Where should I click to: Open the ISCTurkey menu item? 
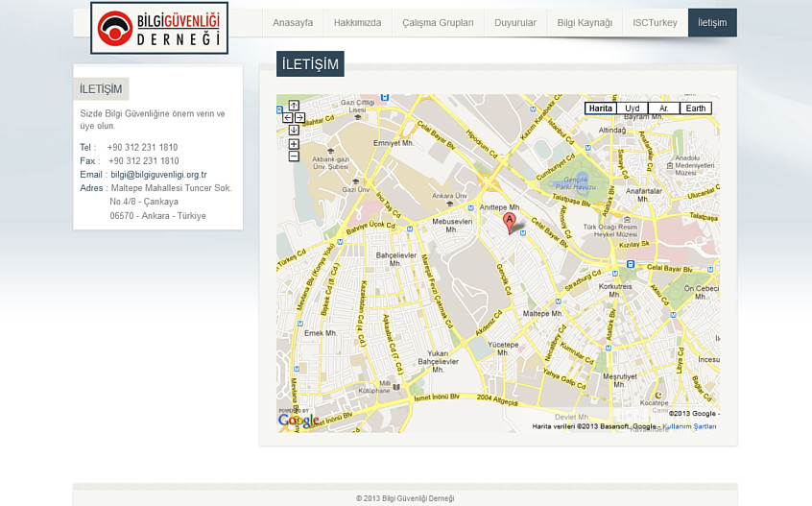point(656,23)
